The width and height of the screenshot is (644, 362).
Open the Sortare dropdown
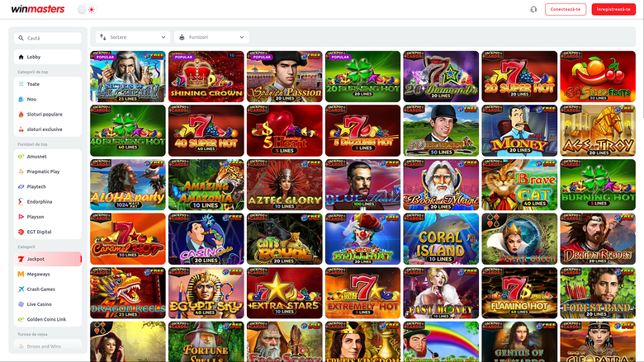pos(133,37)
